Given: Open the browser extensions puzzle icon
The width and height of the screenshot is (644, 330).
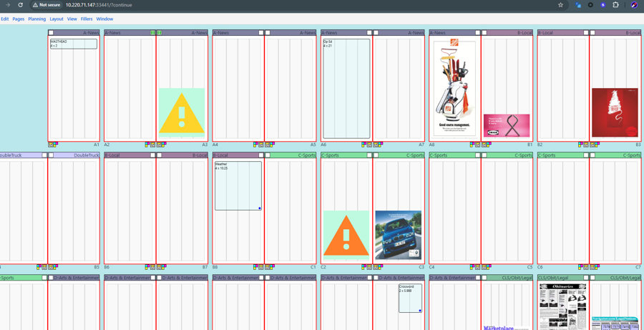Looking at the screenshot, I should [x=615, y=5].
